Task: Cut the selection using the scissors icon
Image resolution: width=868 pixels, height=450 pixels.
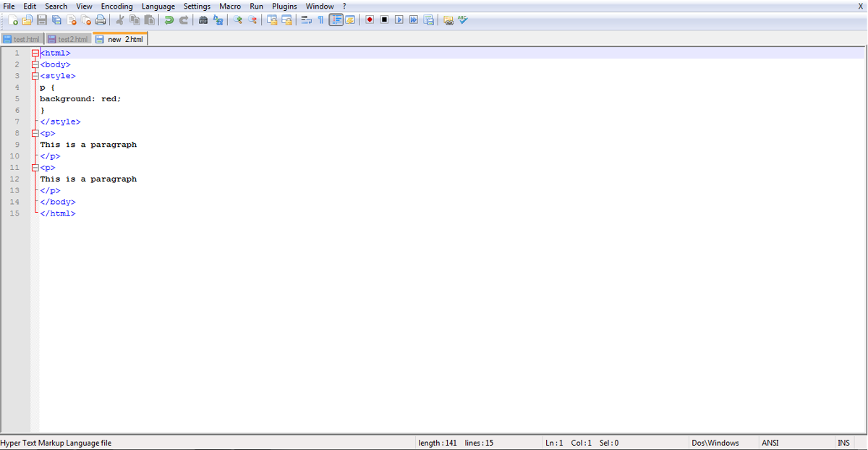Action: [x=119, y=20]
